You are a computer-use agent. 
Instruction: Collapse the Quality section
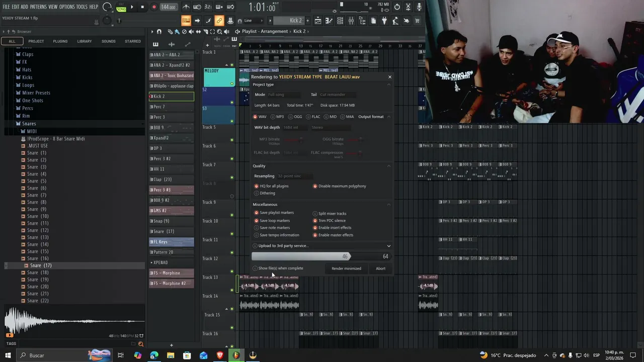coord(388,166)
